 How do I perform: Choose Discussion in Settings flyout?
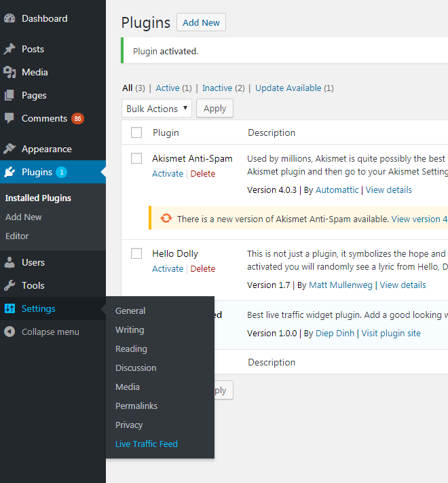click(136, 368)
